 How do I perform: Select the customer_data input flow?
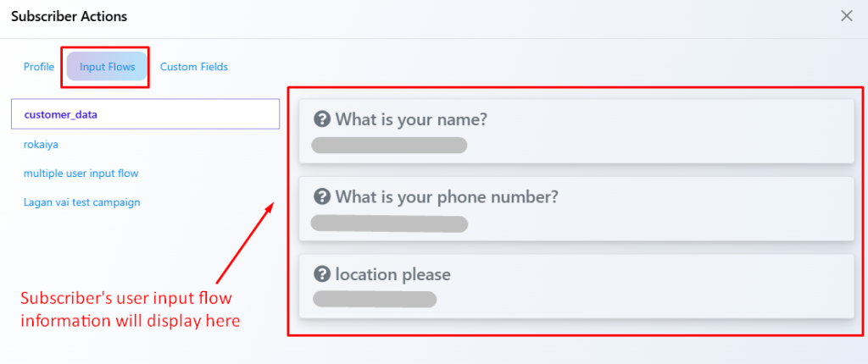[55, 114]
